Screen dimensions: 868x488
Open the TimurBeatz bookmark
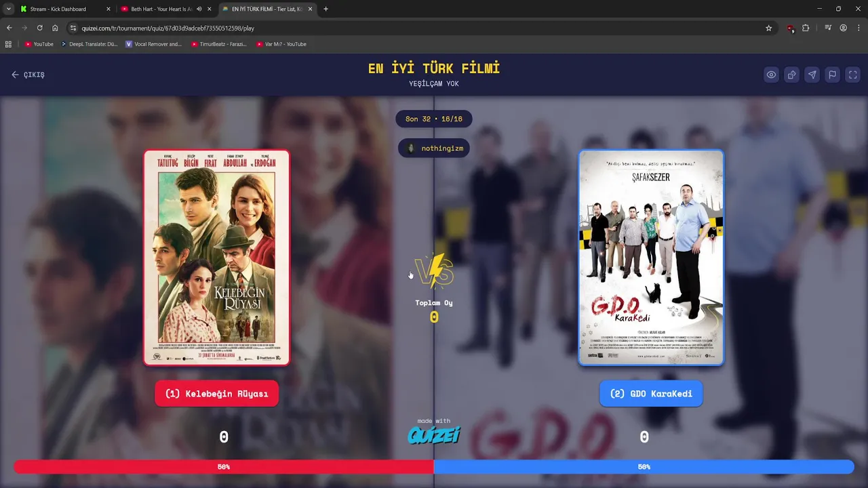click(218, 44)
